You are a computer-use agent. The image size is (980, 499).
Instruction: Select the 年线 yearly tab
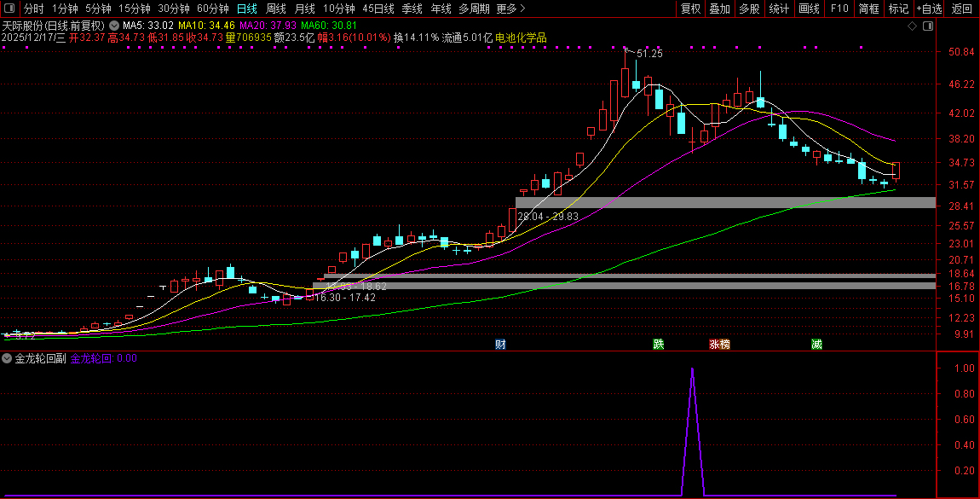(x=441, y=9)
